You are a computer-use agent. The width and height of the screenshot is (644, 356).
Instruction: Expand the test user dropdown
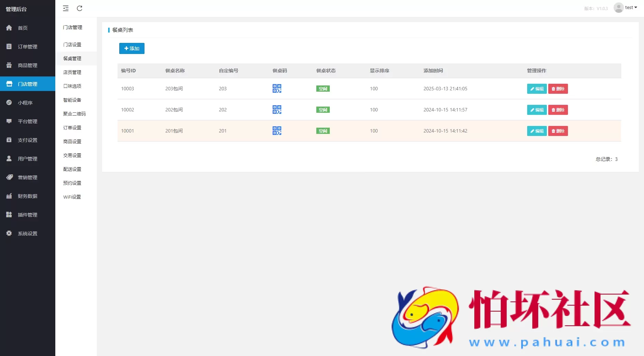pos(631,8)
